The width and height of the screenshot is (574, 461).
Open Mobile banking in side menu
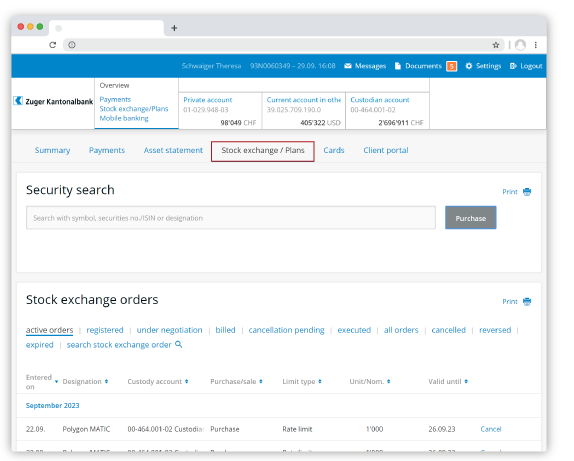[x=124, y=118]
